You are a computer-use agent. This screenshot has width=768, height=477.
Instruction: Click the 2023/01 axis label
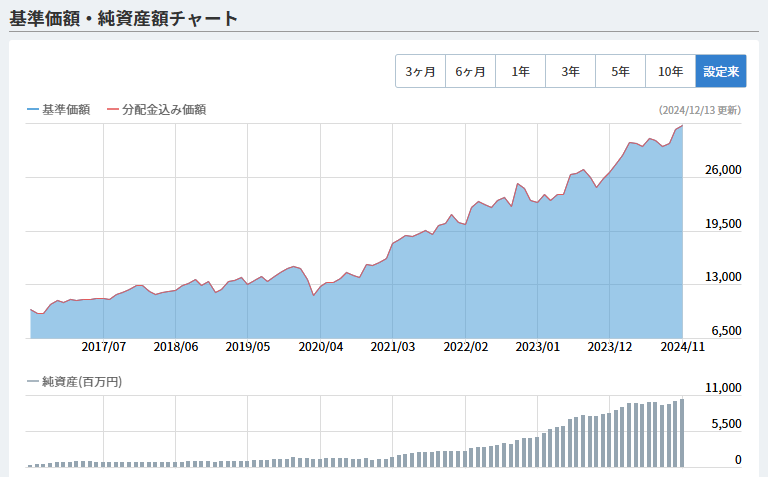[x=537, y=347]
